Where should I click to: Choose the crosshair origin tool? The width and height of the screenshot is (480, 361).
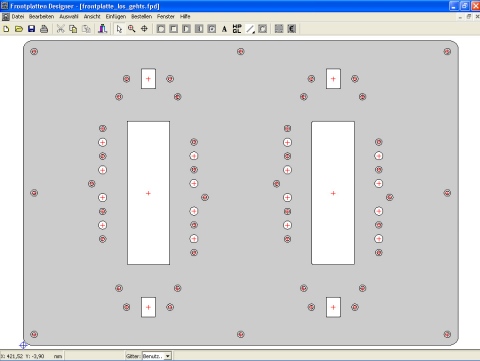pos(144,29)
